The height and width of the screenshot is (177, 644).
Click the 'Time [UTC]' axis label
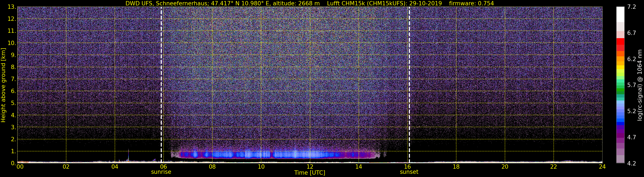coord(310,172)
